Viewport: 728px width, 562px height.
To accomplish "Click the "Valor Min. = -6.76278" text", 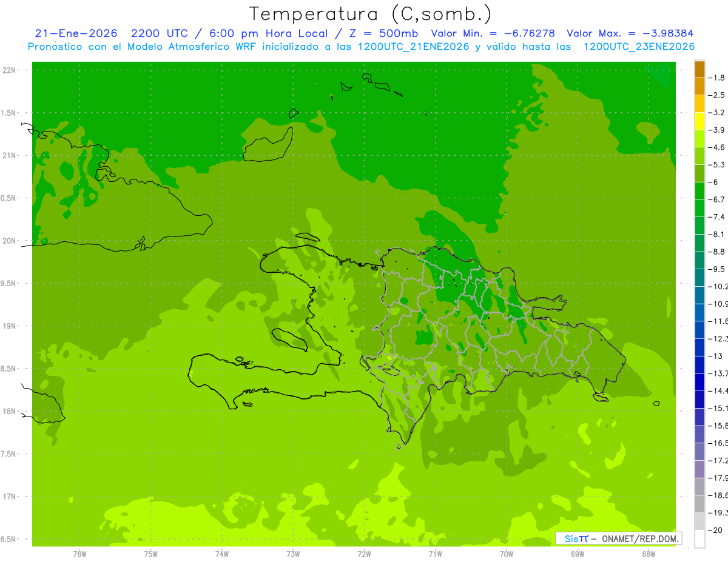I will point(493,34).
